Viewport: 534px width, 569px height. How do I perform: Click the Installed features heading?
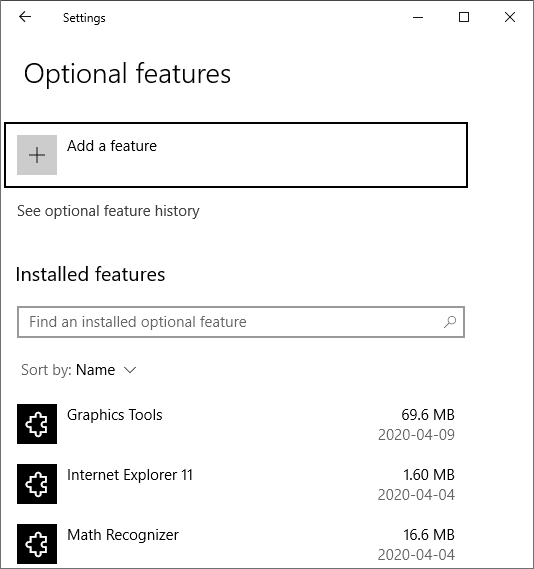click(90, 274)
